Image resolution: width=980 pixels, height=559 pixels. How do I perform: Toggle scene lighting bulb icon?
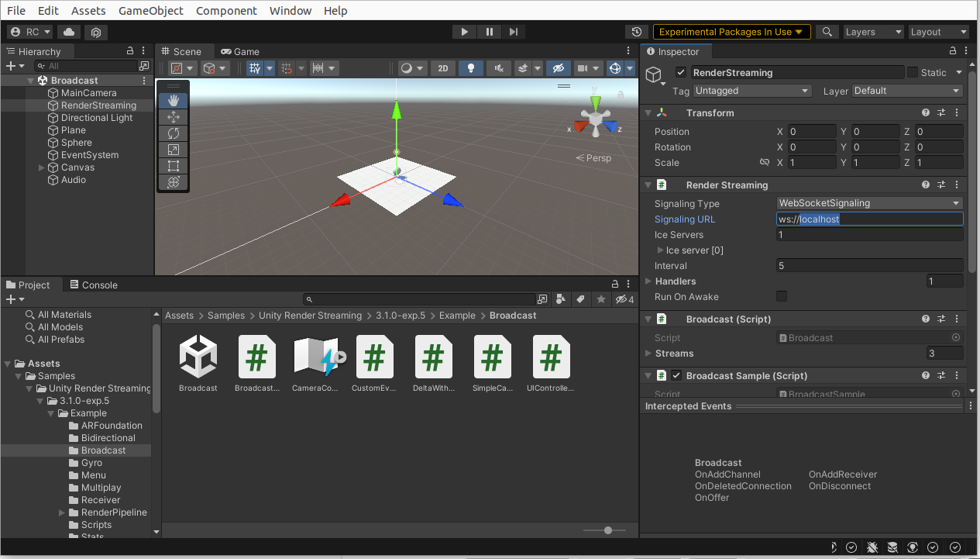click(x=471, y=68)
